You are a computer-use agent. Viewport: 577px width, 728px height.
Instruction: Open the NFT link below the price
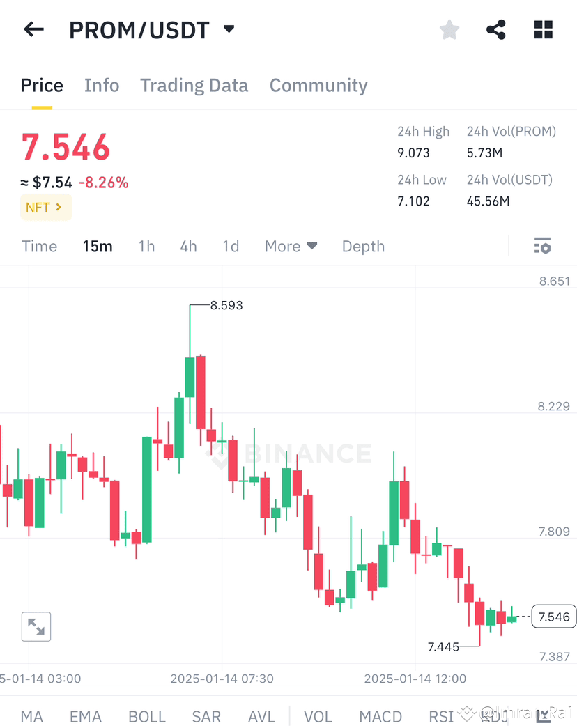coord(45,207)
